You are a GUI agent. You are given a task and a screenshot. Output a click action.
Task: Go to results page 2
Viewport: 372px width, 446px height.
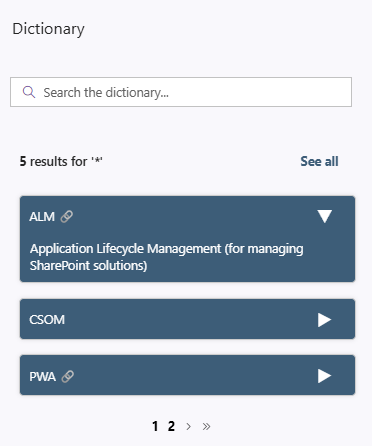click(171, 426)
